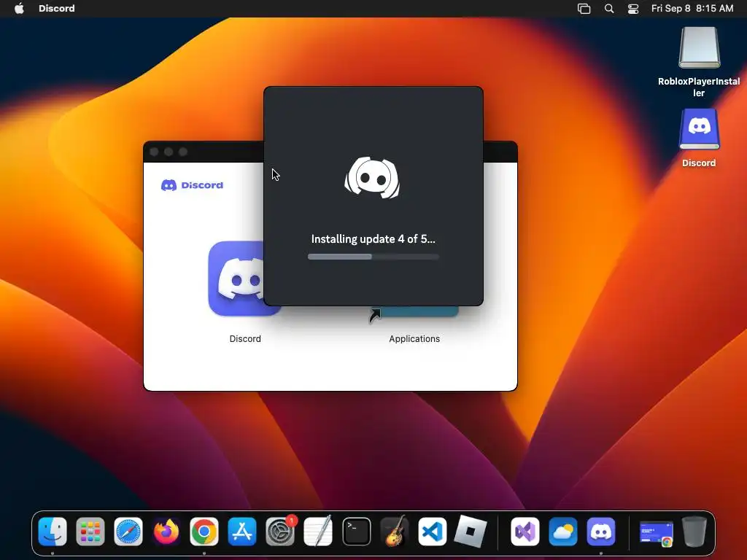Viewport: 747px width, 560px height.
Task: Launch Safari from the Dock
Action: pos(128,532)
